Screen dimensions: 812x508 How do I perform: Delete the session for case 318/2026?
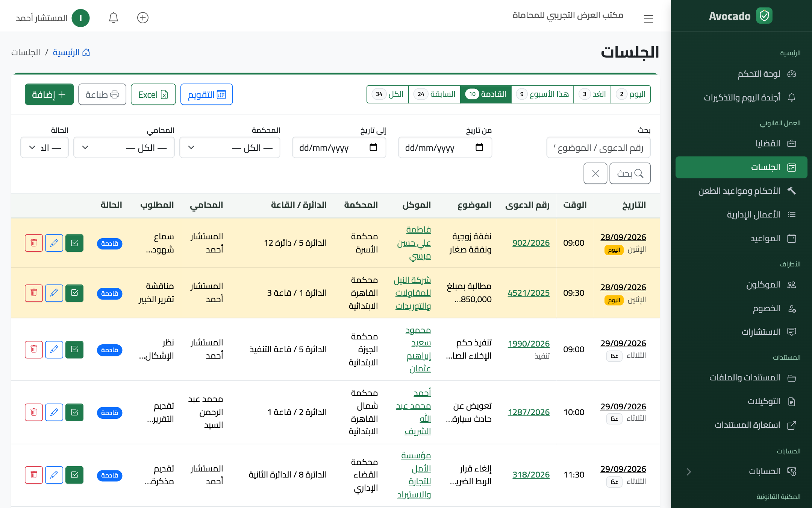(x=34, y=475)
